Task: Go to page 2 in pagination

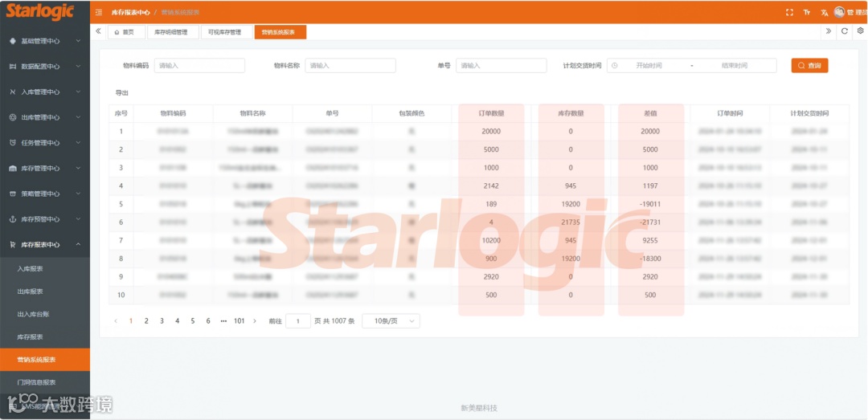Action: pyautogui.click(x=146, y=321)
